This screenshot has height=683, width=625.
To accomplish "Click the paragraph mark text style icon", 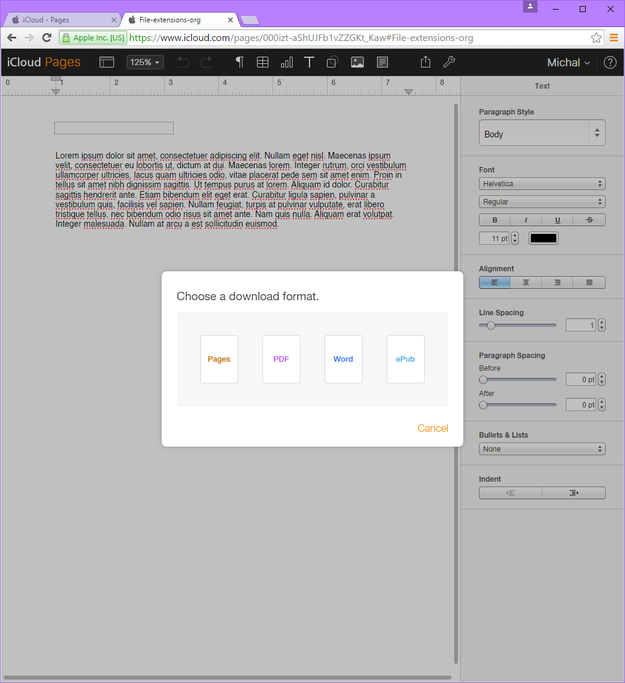I will pyautogui.click(x=239, y=62).
